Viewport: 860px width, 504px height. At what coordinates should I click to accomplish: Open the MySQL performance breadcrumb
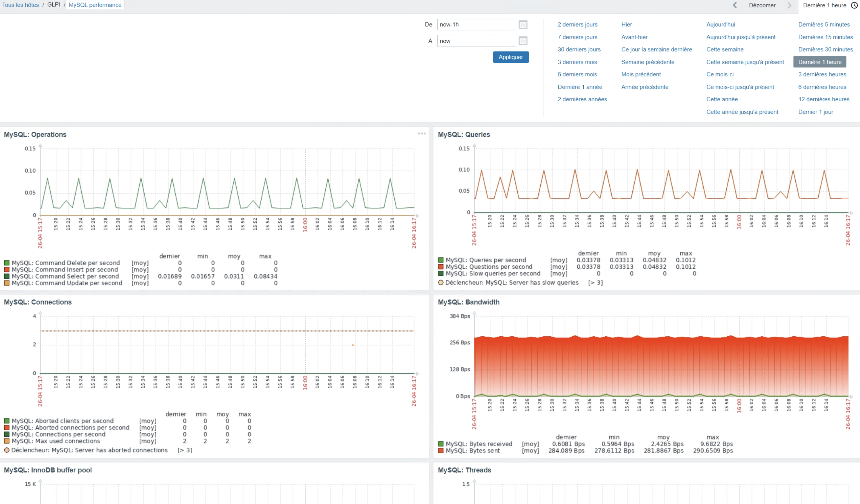95,5
